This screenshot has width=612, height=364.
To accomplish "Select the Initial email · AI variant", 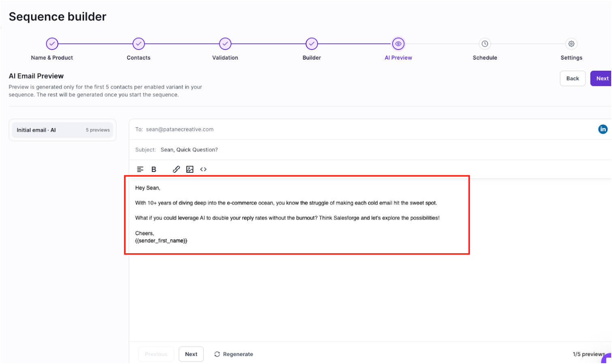I will tap(62, 130).
